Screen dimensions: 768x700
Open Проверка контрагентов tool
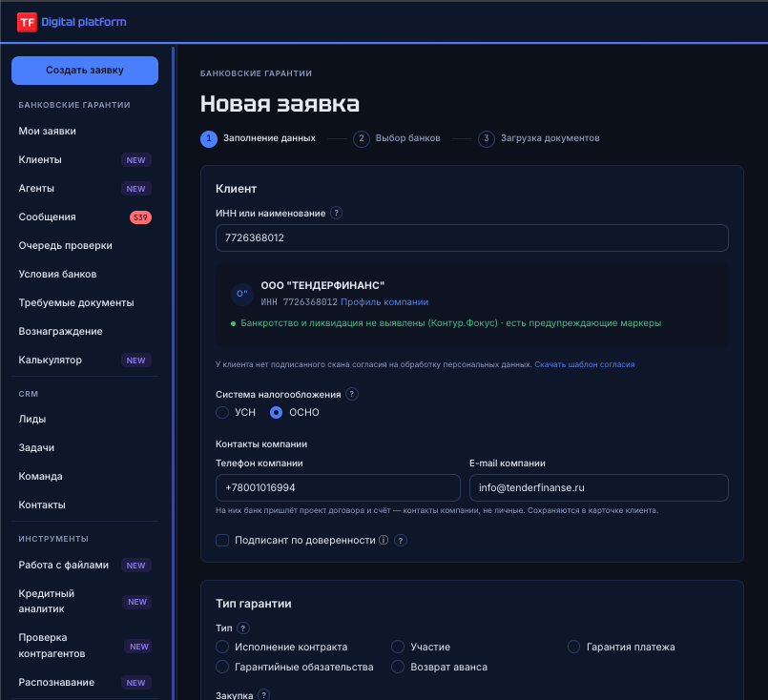[85, 647]
